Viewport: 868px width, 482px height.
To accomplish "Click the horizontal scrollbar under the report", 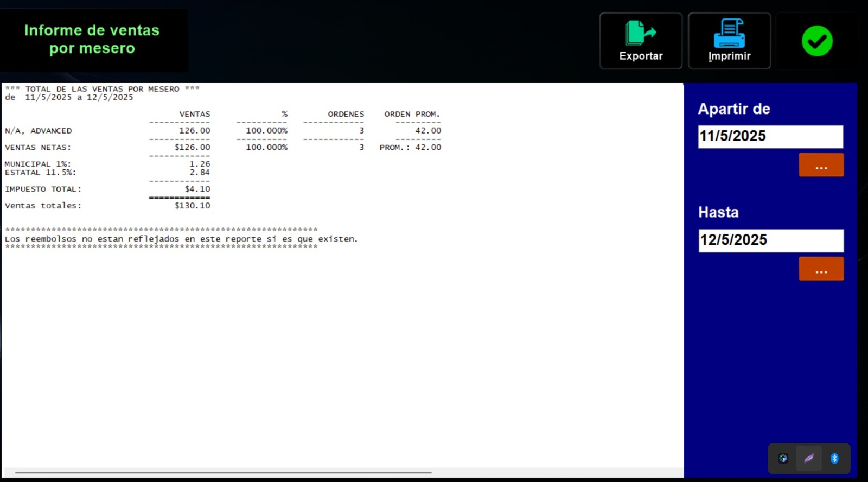I will click(223, 473).
